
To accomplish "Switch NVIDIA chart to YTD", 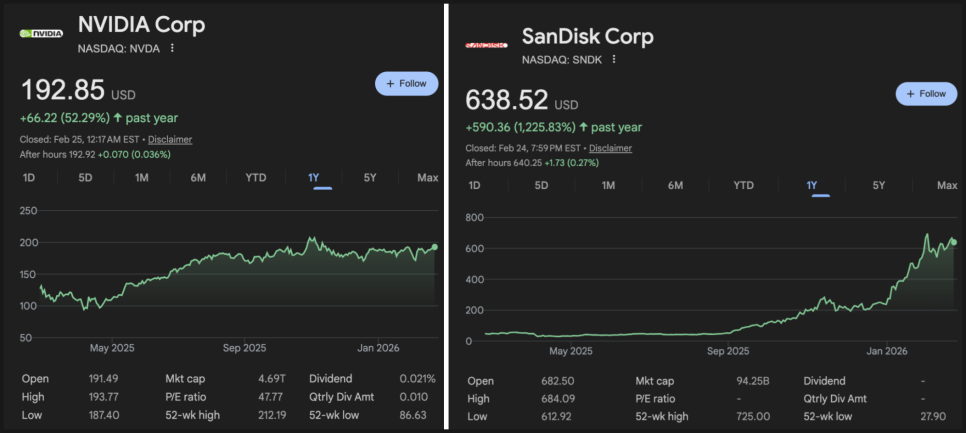I will (x=256, y=178).
